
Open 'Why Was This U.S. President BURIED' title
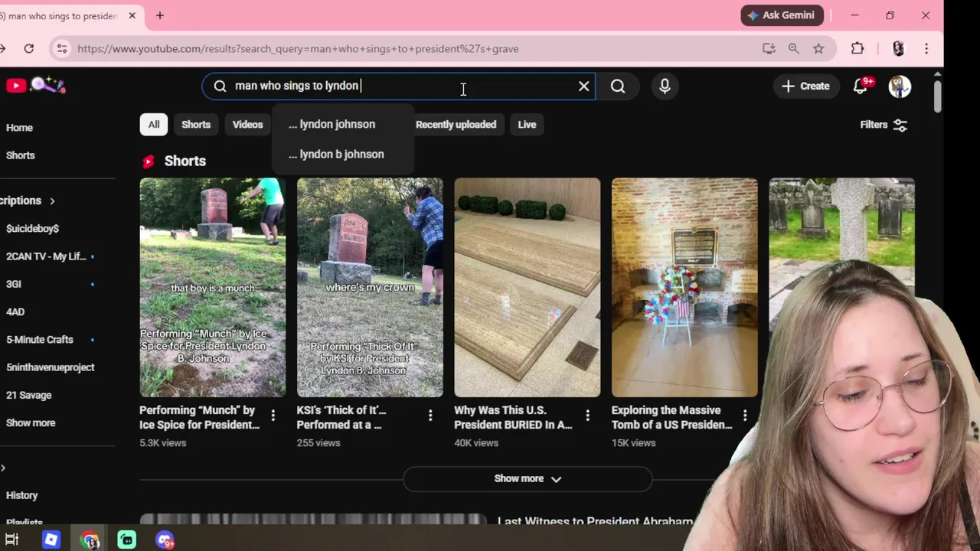tap(513, 418)
